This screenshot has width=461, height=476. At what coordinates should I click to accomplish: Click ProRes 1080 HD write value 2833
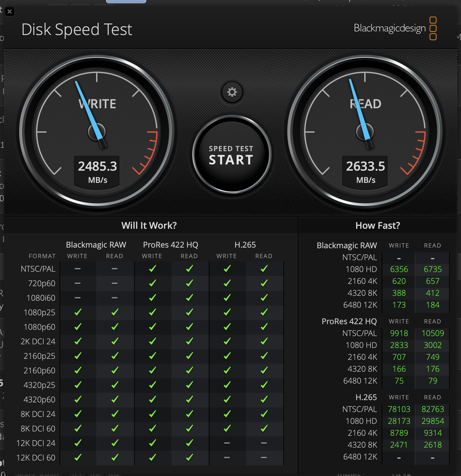pos(399,345)
